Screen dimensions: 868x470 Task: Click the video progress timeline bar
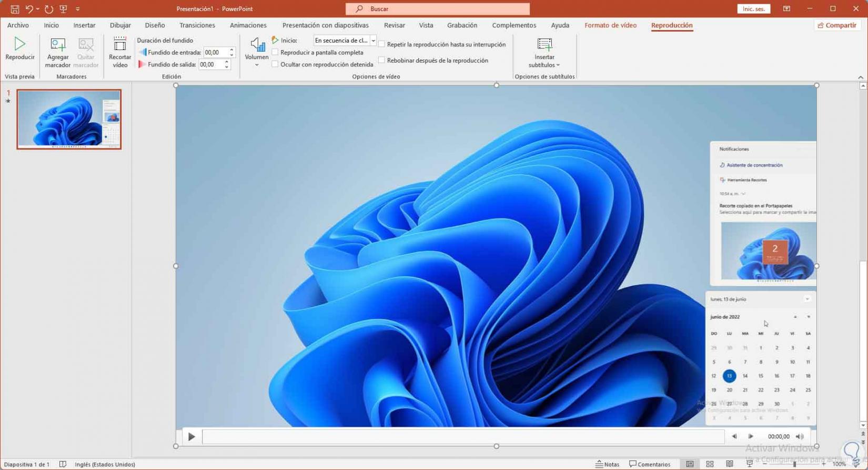pyautogui.click(x=463, y=436)
